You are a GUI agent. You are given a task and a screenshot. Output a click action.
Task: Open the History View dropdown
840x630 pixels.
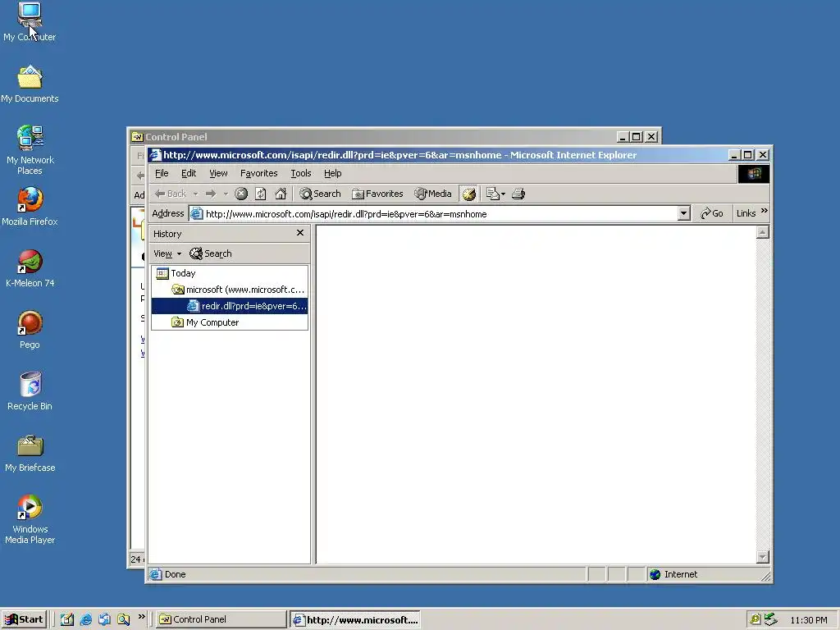[167, 254]
